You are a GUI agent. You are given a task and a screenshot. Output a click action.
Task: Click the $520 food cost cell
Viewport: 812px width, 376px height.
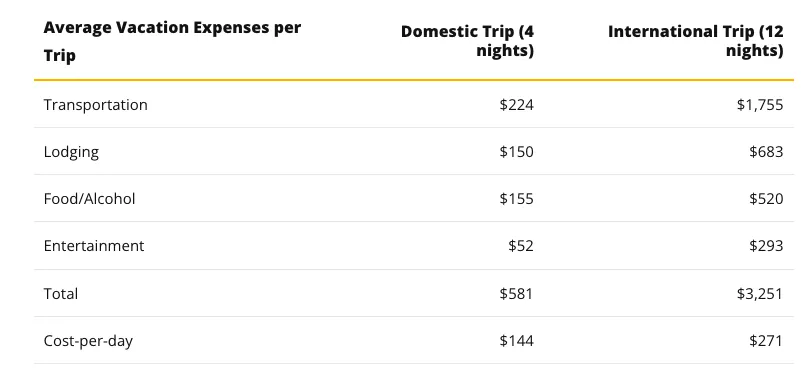(x=766, y=199)
